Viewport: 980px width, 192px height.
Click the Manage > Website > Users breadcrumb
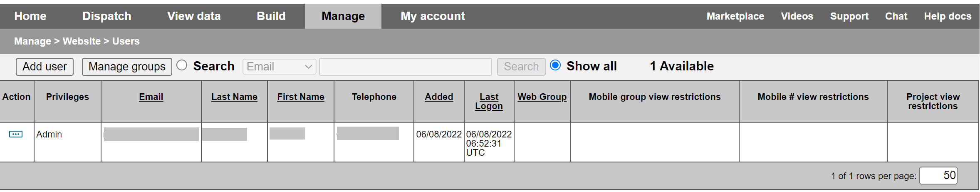pos(77,41)
